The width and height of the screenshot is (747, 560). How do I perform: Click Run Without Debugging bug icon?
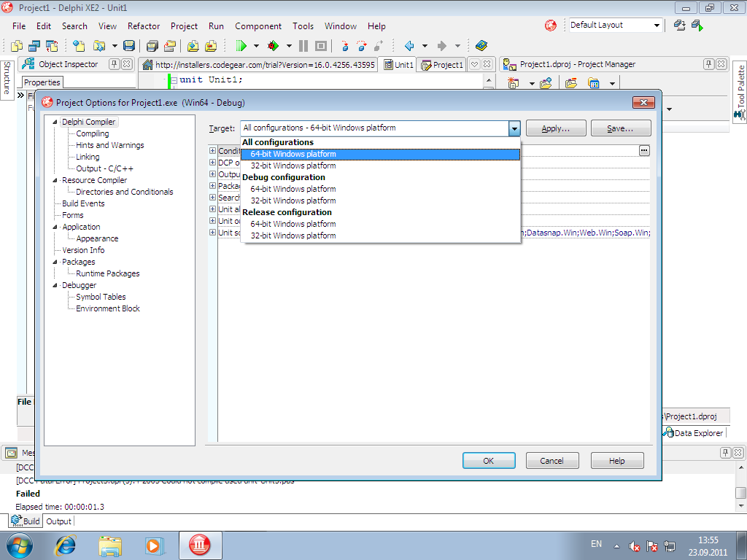[x=273, y=46]
